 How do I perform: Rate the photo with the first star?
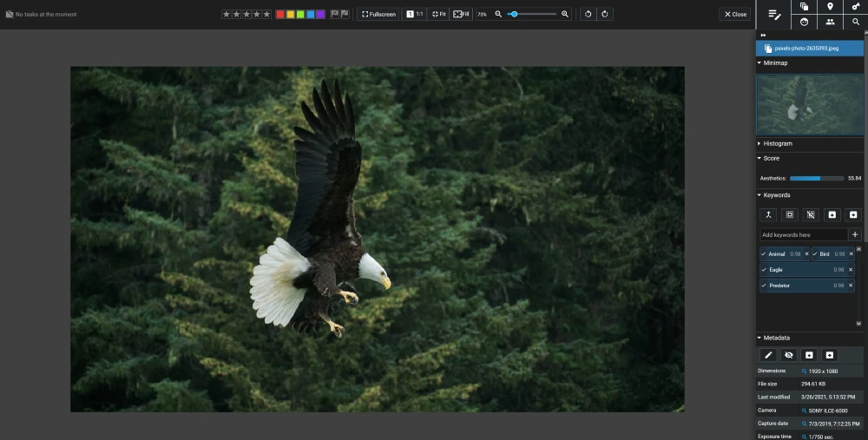tap(226, 15)
